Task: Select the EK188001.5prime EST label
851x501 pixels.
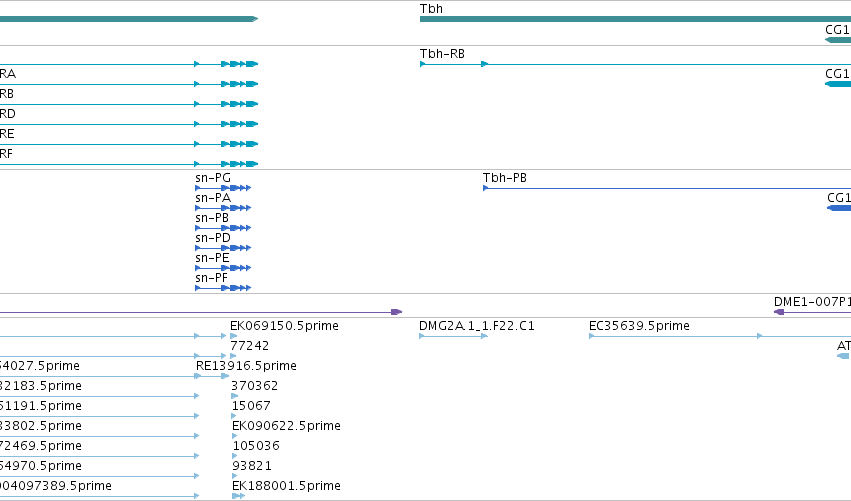Action: [x=286, y=486]
